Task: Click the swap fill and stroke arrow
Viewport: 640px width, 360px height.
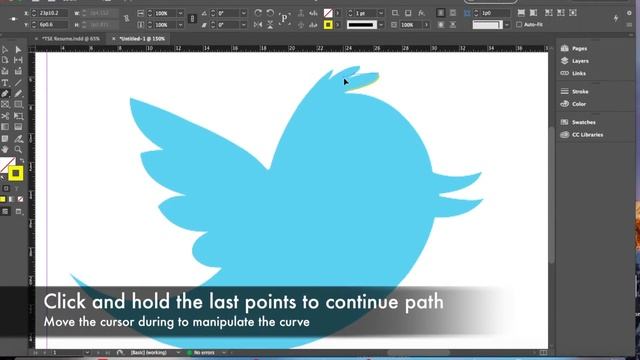Action: click(x=22, y=160)
